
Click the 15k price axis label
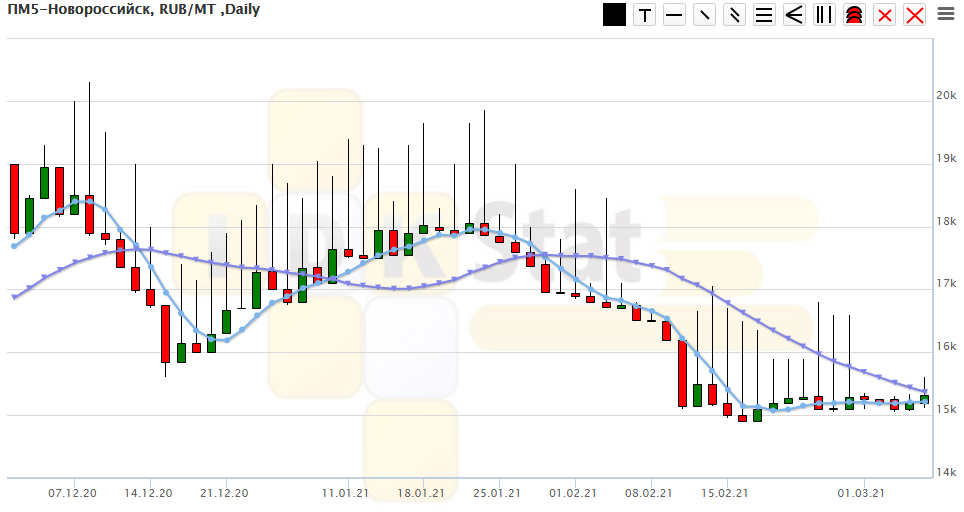click(946, 410)
